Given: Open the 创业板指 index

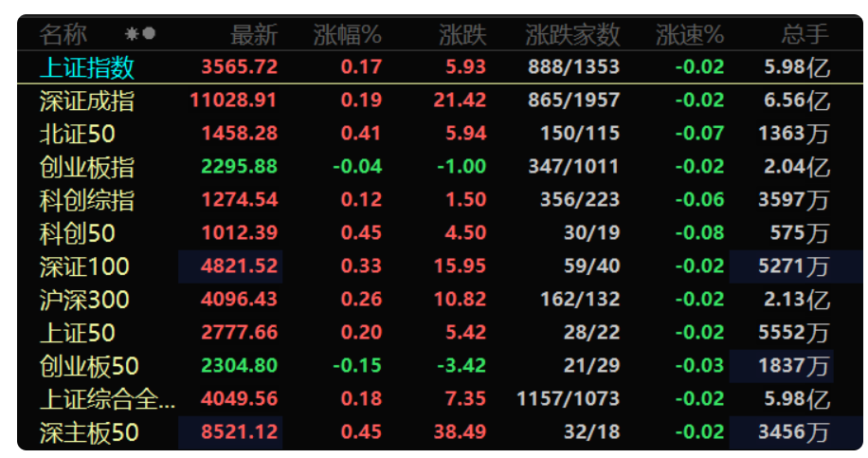Looking at the screenshot, I should [x=87, y=167].
